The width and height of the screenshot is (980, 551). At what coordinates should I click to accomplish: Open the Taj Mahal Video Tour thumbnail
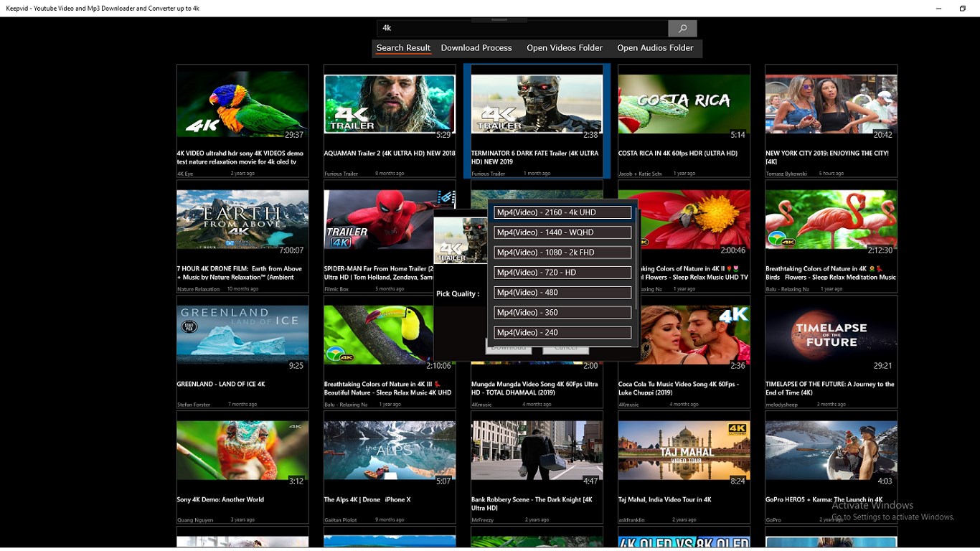(x=684, y=451)
